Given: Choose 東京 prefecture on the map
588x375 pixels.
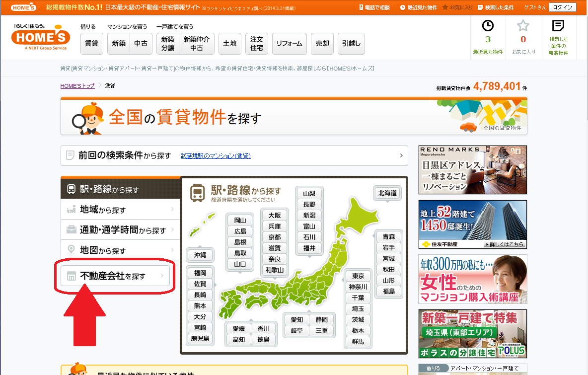Looking at the screenshot, I should pyautogui.click(x=358, y=276).
